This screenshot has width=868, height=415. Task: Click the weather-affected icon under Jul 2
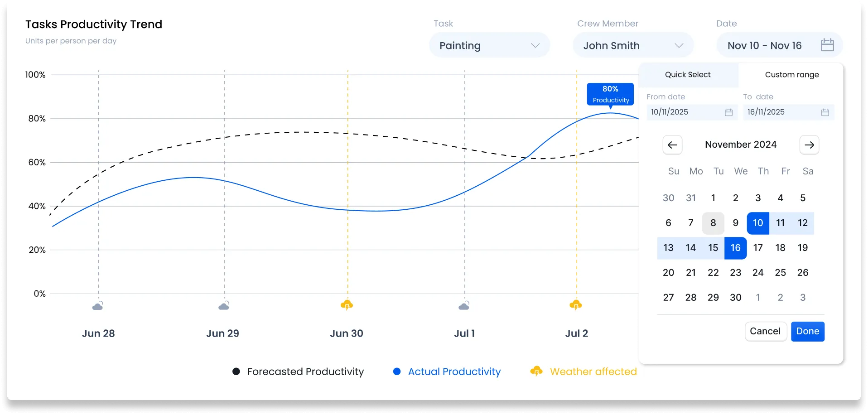point(576,305)
